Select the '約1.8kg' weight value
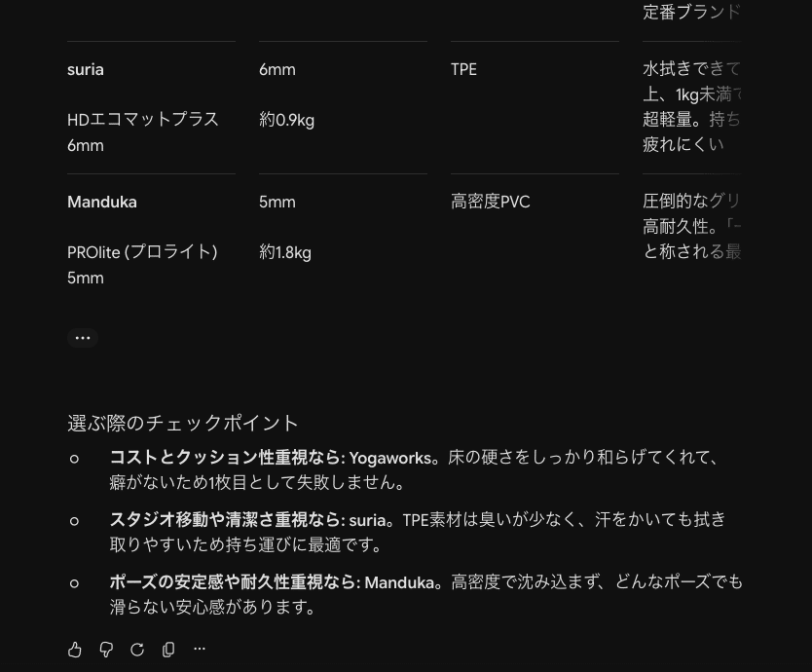 point(285,252)
